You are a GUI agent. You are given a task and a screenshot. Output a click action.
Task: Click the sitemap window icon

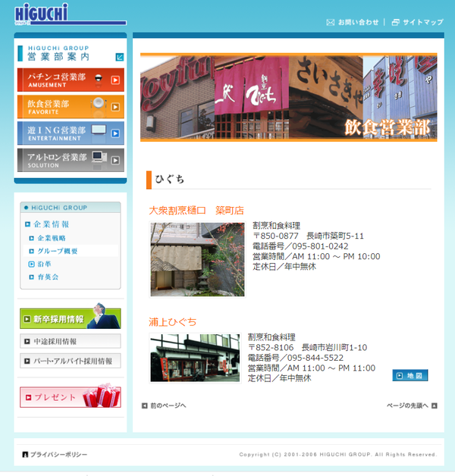point(395,23)
